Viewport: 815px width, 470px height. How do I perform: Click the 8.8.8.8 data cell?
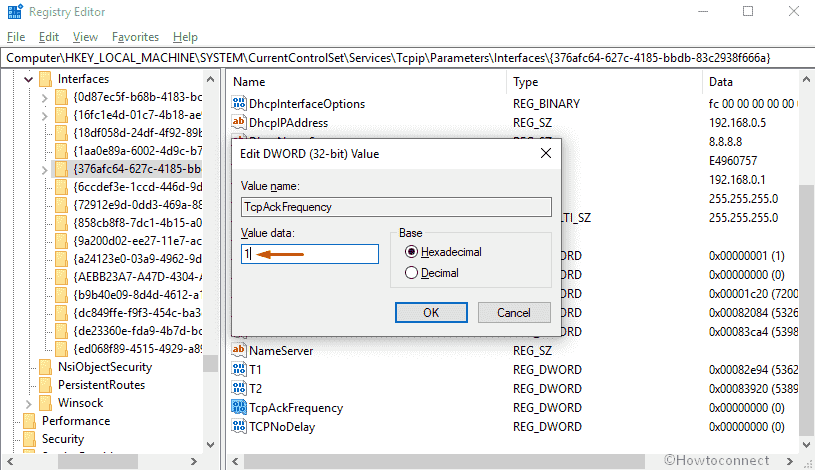coord(725,141)
